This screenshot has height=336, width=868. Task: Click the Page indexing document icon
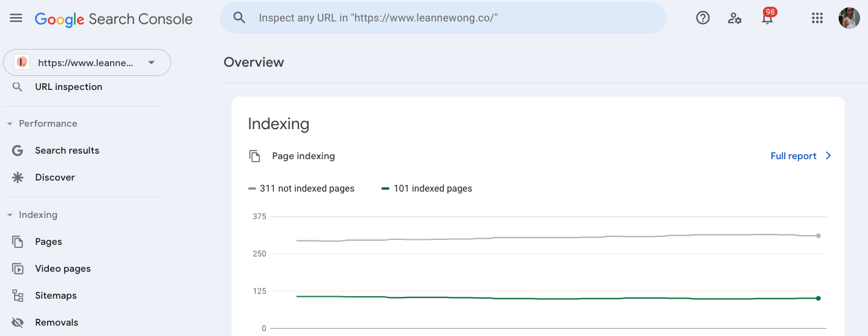coord(255,156)
